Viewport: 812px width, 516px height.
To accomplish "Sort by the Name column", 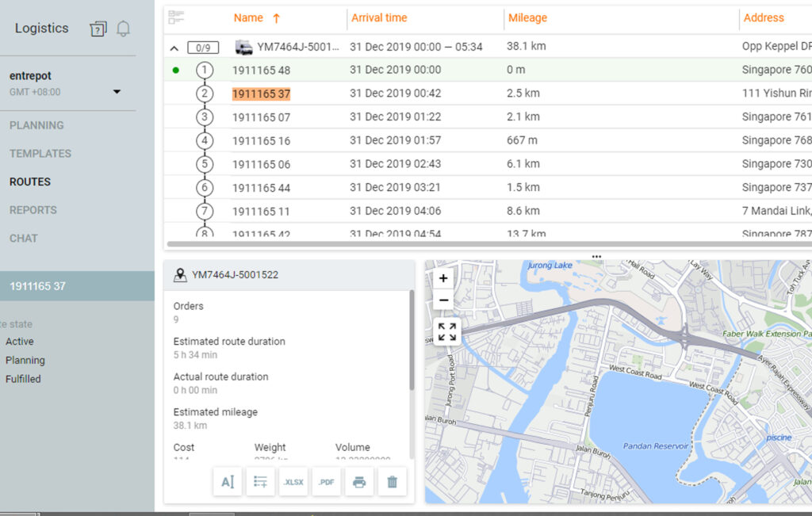I will pos(248,18).
